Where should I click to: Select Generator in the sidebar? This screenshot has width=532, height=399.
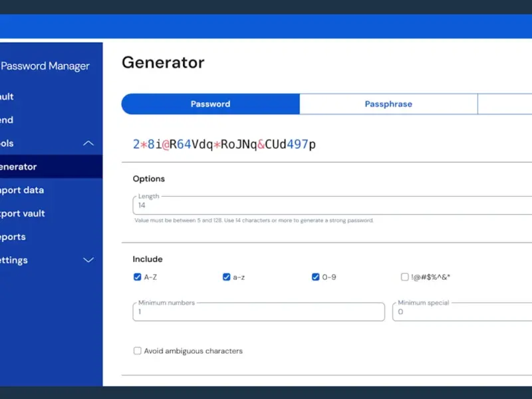pyautogui.click(x=20, y=167)
